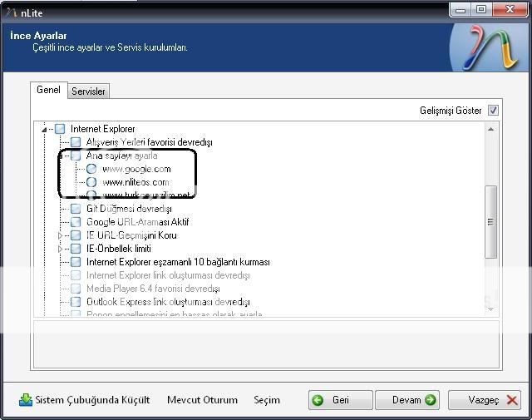Enable Git Düğmesi devredışı checkbox
532x420 pixels.
pyautogui.click(x=76, y=209)
